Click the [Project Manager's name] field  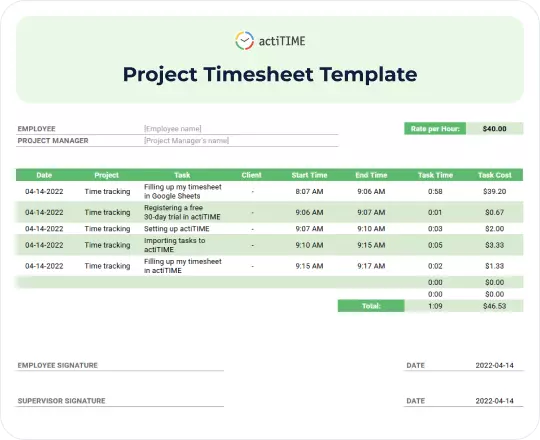pos(186,140)
